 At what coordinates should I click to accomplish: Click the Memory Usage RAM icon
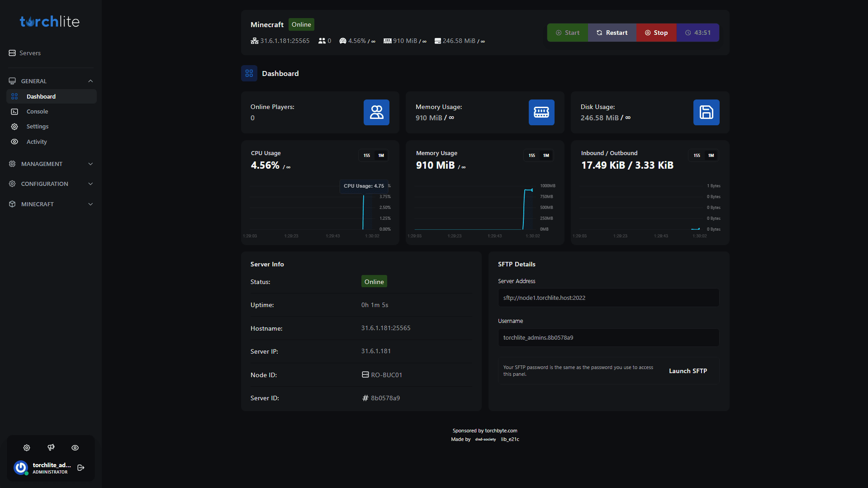[541, 112]
